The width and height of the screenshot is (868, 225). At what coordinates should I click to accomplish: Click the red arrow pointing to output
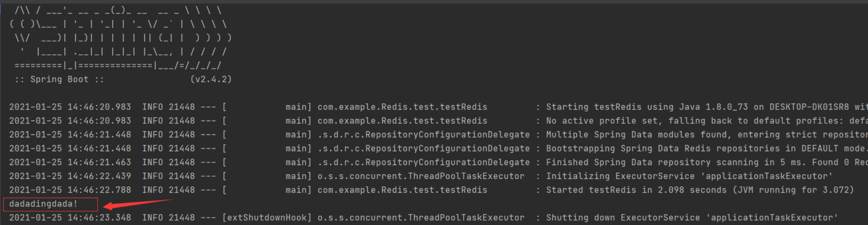[x=138, y=204]
